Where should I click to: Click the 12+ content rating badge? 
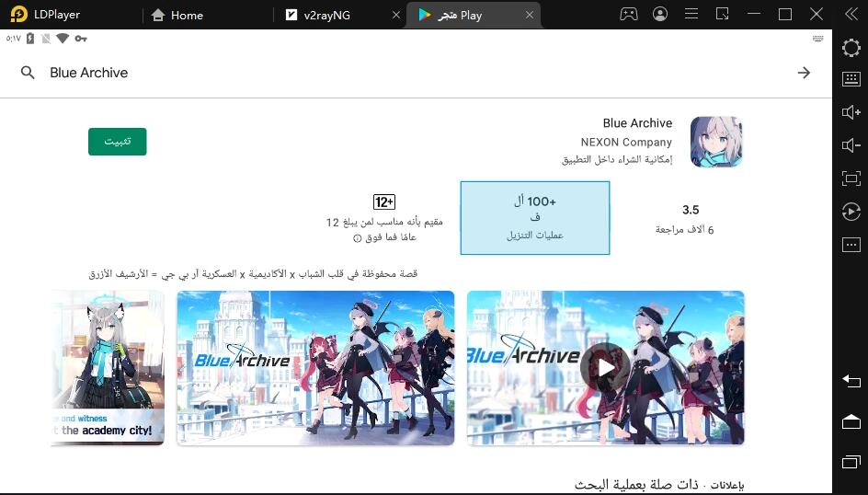(384, 201)
